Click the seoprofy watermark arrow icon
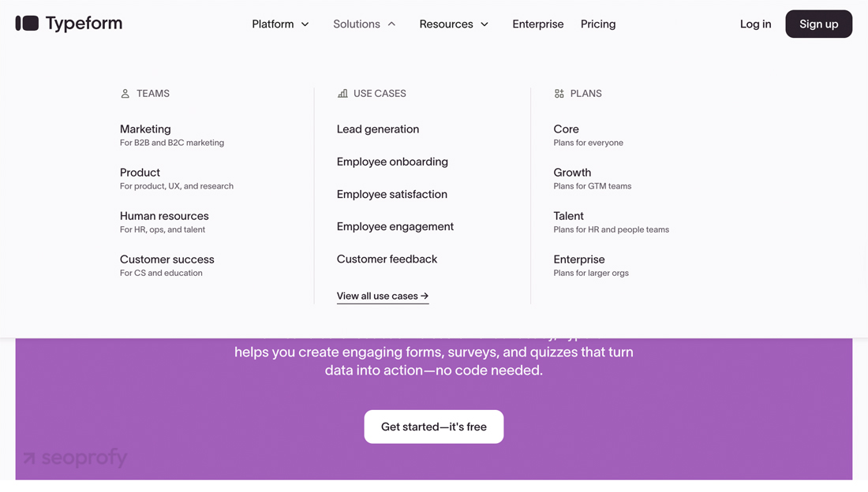Screen dimensions: 868x492 tap(29, 458)
